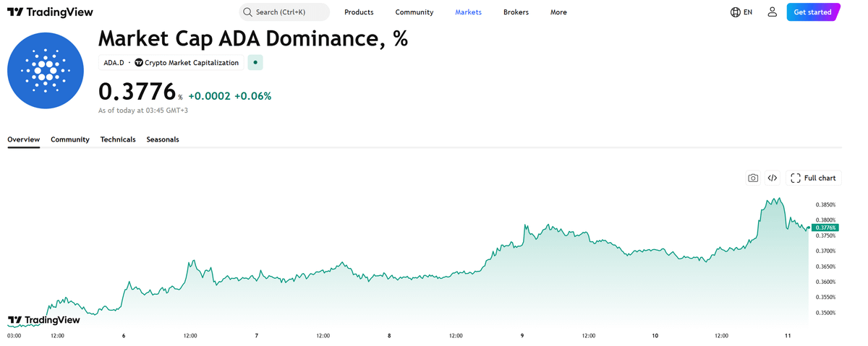Click the Search (Ctrl+K) field
868x346 pixels.
tap(284, 12)
